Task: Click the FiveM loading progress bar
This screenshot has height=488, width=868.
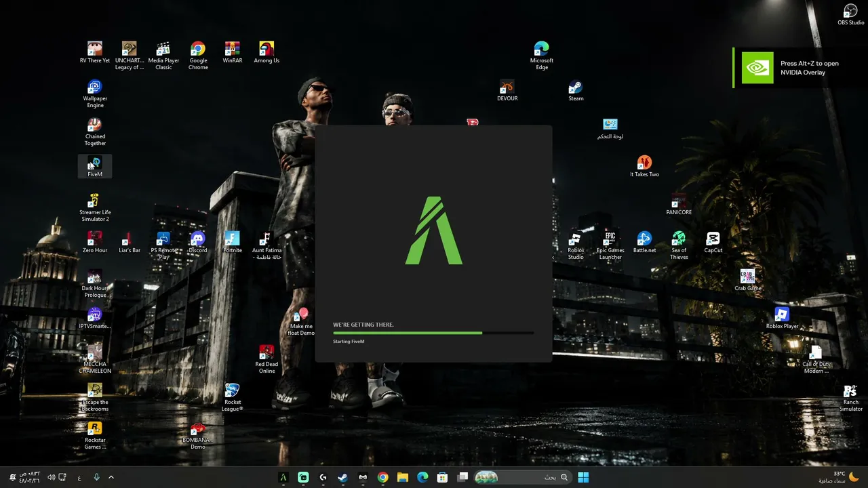Action: coord(433,333)
